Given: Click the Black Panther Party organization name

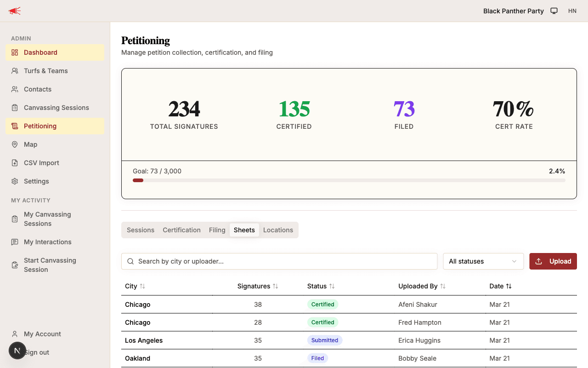Looking at the screenshot, I should (x=514, y=11).
